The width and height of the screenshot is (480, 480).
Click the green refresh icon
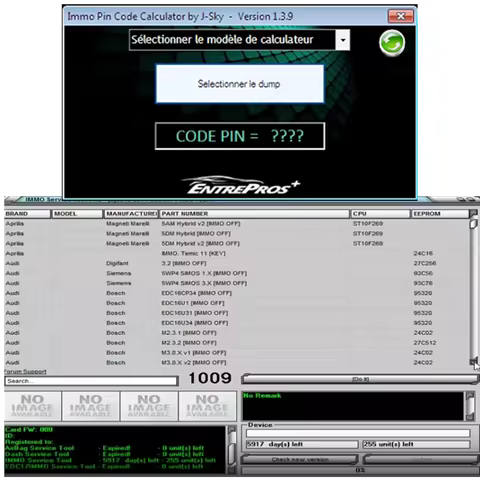click(x=392, y=43)
